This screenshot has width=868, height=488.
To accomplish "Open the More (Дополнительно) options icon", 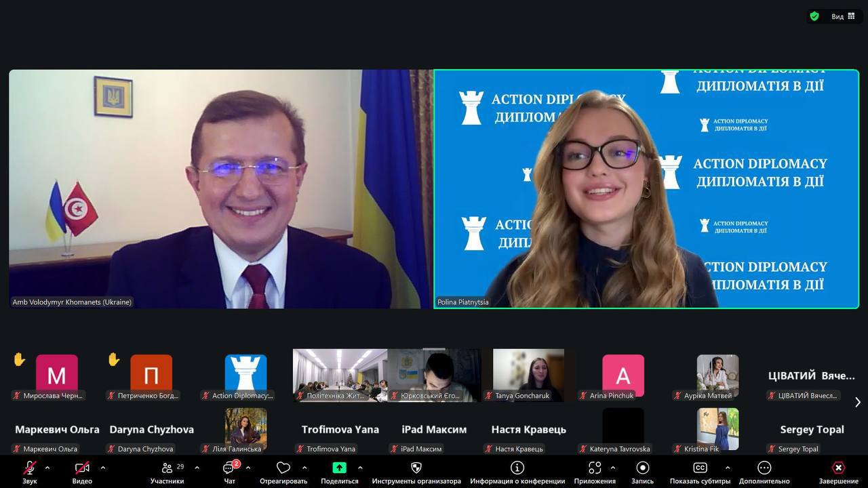I will click(x=764, y=468).
